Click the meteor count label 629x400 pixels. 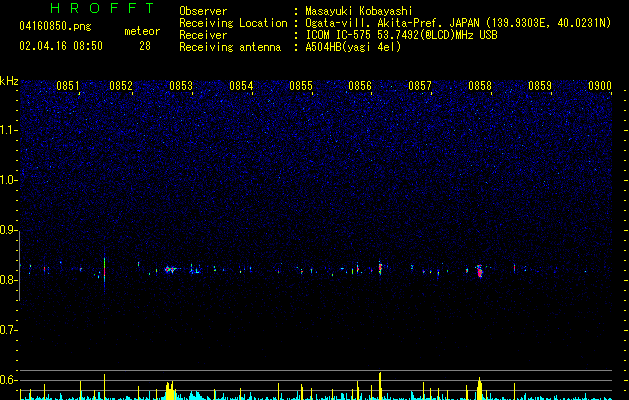tap(142, 31)
